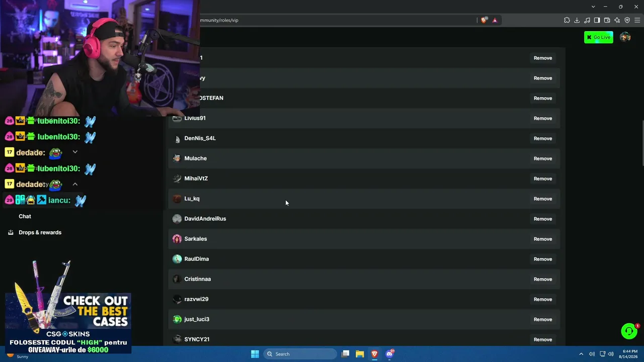The height and width of the screenshot is (362, 644).
Task: Remove razvwi29 from the VIP list
Action: point(543,299)
